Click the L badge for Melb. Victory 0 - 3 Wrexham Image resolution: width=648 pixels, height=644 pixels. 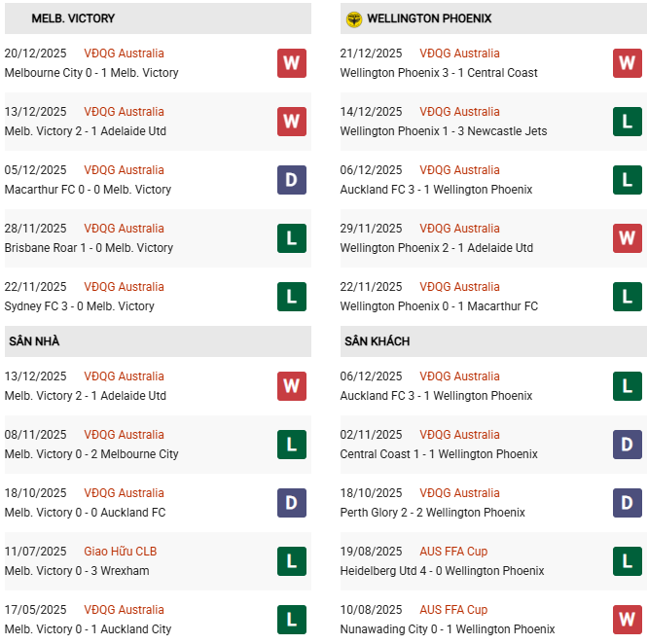tap(291, 561)
